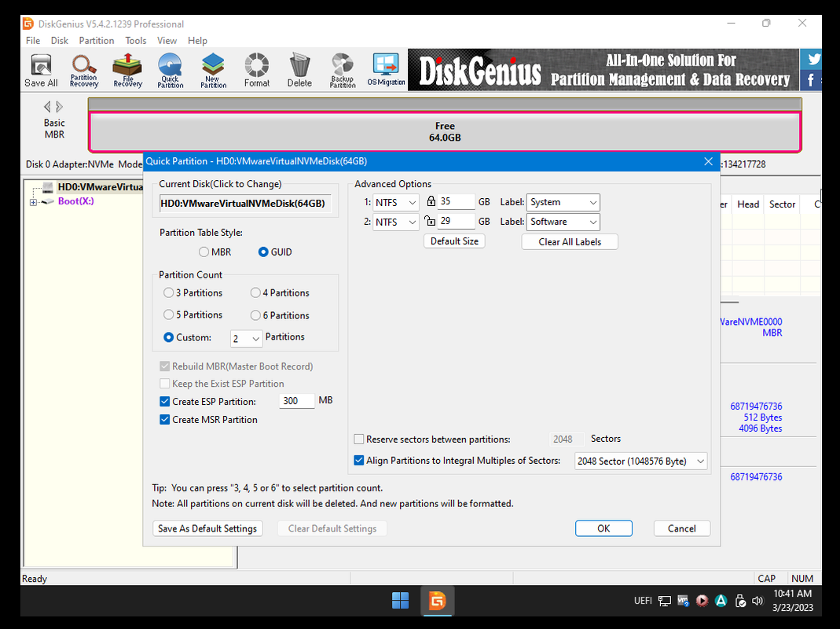The image size is (840, 629).
Task: Open the Disk menu
Action: [60, 41]
